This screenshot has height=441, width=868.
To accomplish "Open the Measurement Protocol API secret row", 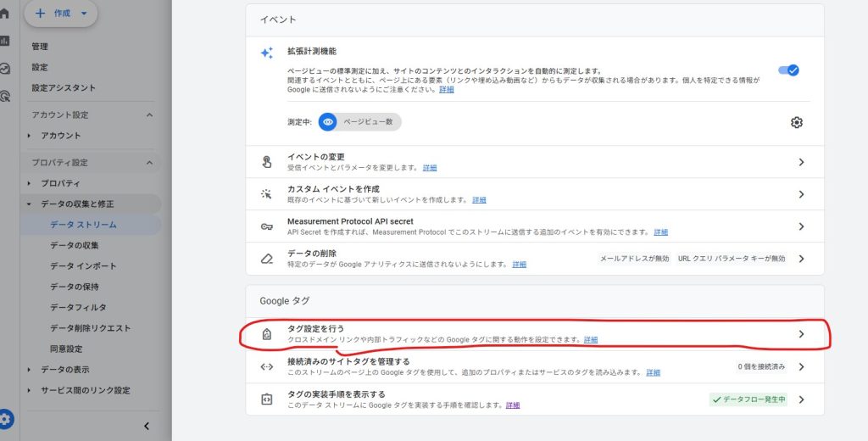I will pyautogui.click(x=534, y=226).
